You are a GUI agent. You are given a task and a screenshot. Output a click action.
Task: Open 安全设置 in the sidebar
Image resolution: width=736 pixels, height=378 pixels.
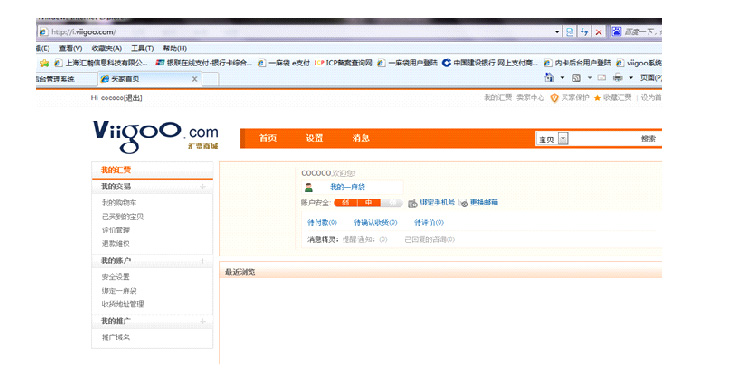pyautogui.click(x=116, y=277)
